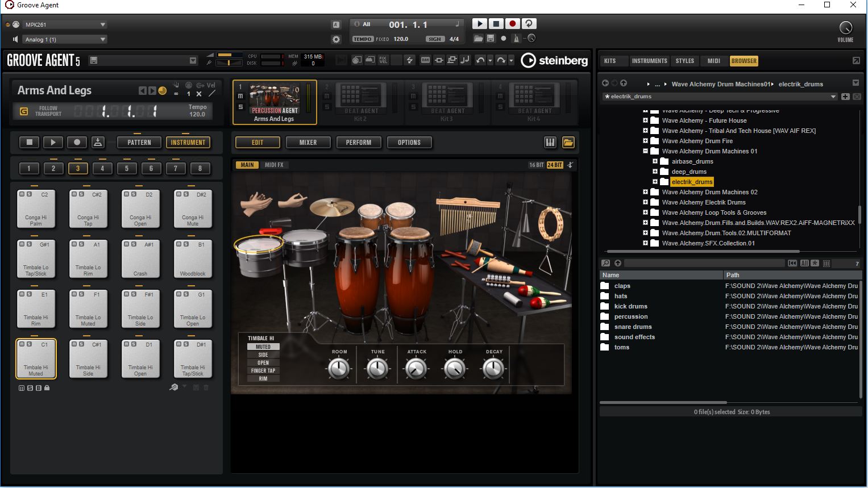Viewport: 868px width, 488px height.
Task: Expand the airbase_drums folder
Action: 655,161
